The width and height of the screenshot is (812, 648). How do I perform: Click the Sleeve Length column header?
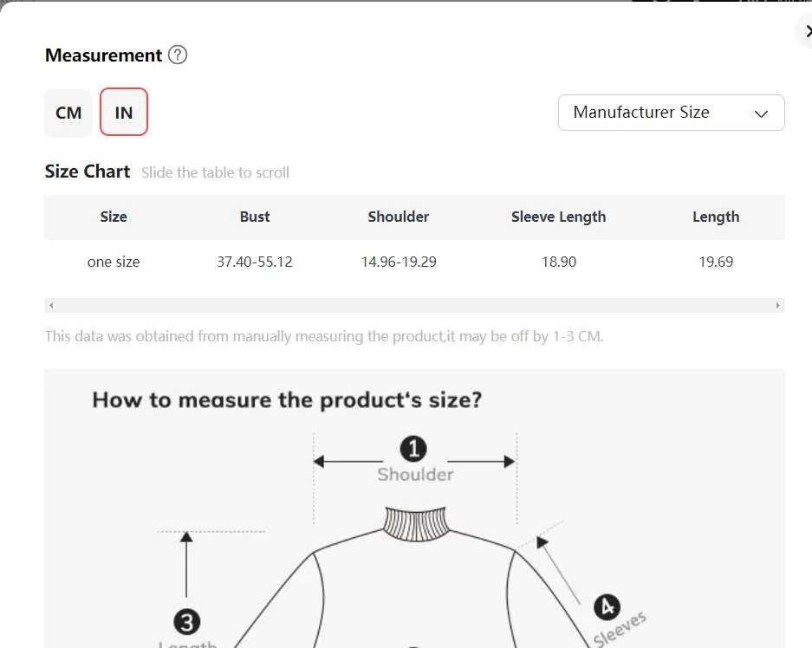point(558,217)
